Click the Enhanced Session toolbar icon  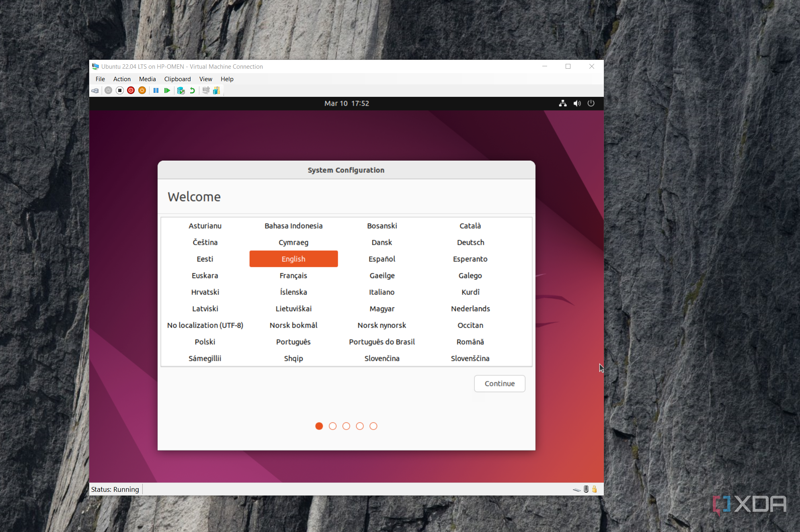point(206,91)
